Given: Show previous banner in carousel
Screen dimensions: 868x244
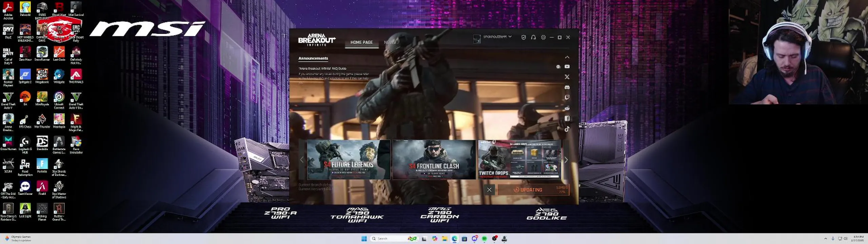Looking at the screenshot, I should (301, 160).
